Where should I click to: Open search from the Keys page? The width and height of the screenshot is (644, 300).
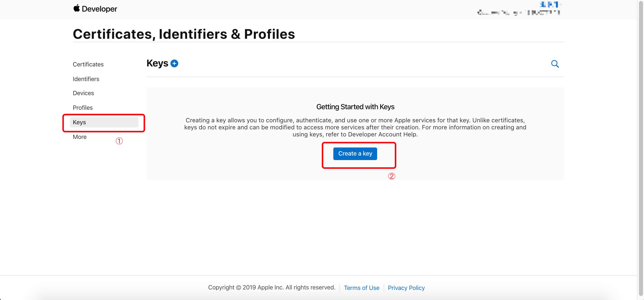coord(555,64)
